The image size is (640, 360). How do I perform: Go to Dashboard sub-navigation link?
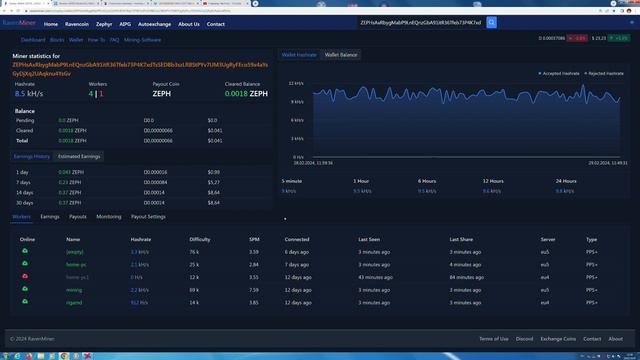(33, 40)
